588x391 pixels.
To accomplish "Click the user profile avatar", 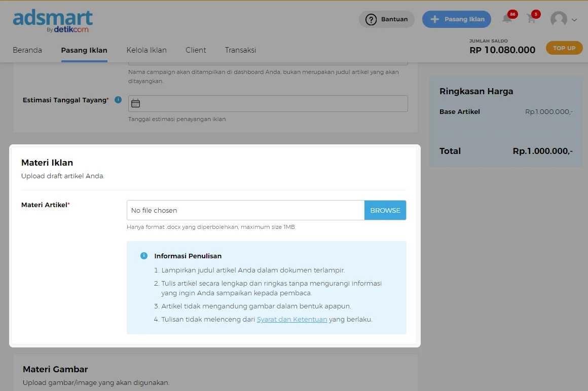I will pyautogui.click(x=559, y=19).
